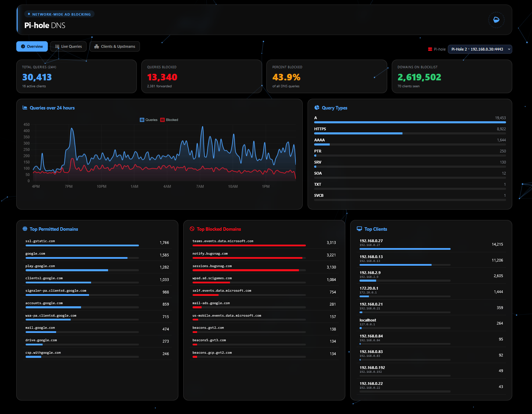Open the Clients & Upstreams tab
The width and height of the screenshot is (532, 414).
click(x=115, y=46)
